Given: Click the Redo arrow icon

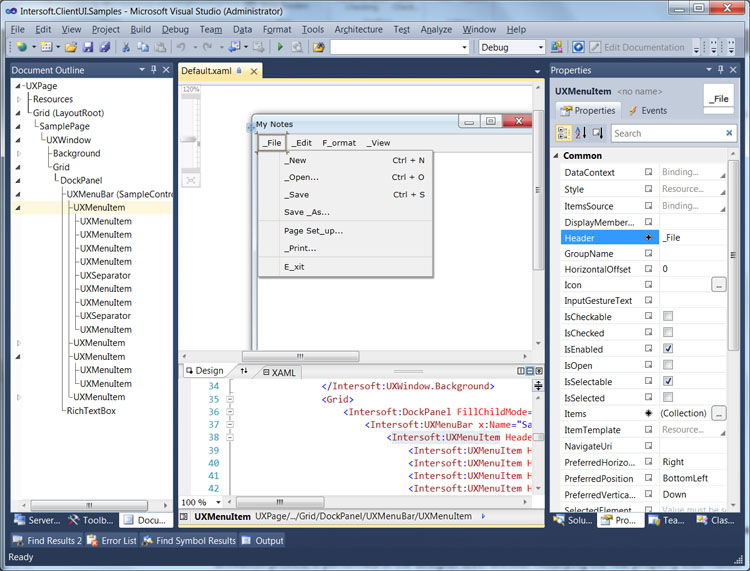Looking at the screenshot, I should pyautogui.click(x=207, y=47).
